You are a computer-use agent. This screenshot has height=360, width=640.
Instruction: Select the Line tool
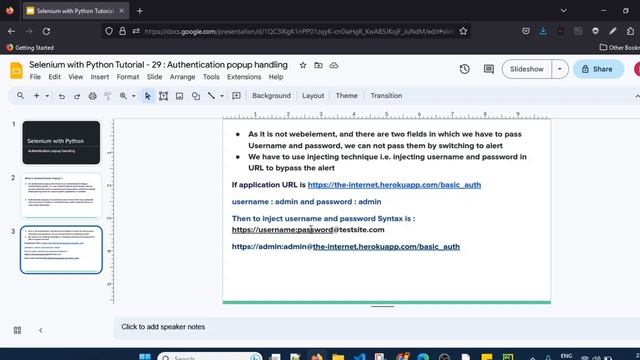coord(211,96)
